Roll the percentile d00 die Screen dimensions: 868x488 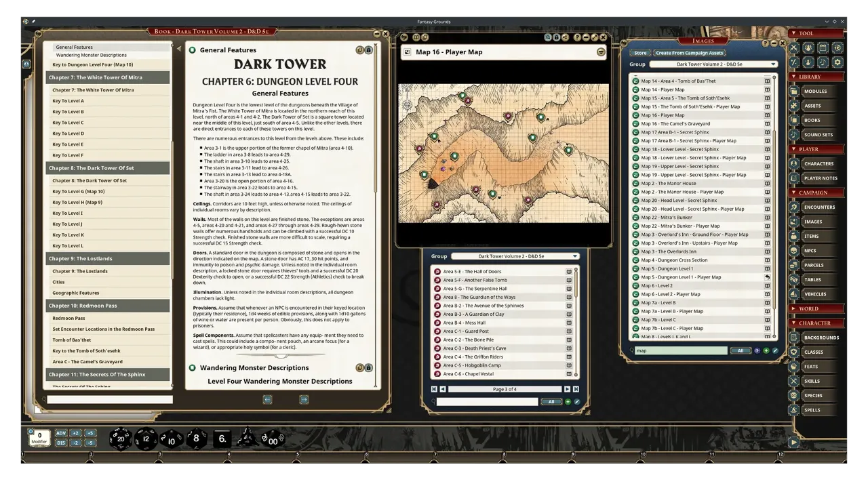[x=272, y=439]
